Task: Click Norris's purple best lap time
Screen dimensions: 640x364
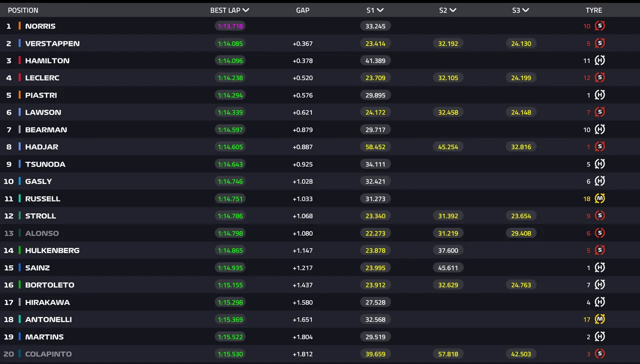Action: (230, 26)
